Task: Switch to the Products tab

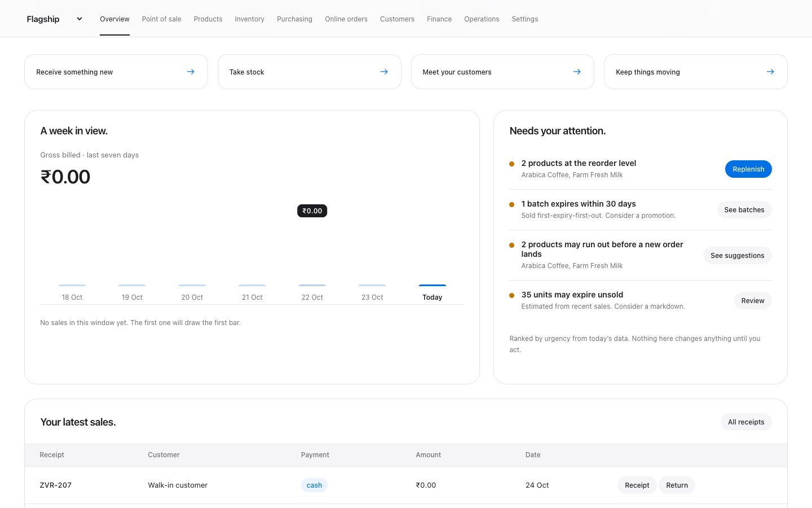Action: 208,19
